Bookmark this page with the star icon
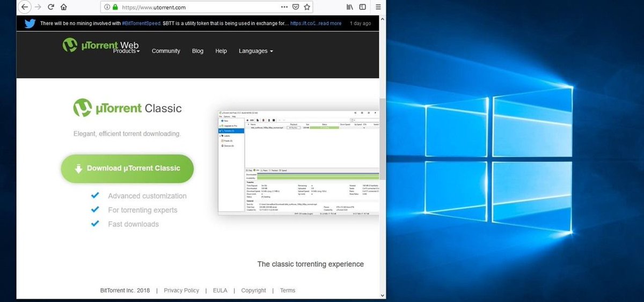The image size is (644, 302). point(307,8)
